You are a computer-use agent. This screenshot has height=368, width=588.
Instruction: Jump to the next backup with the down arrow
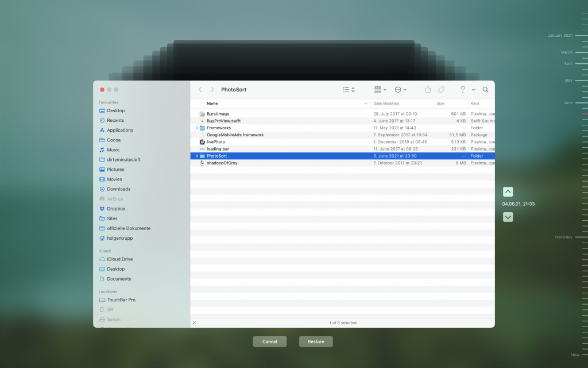point(508,217)
